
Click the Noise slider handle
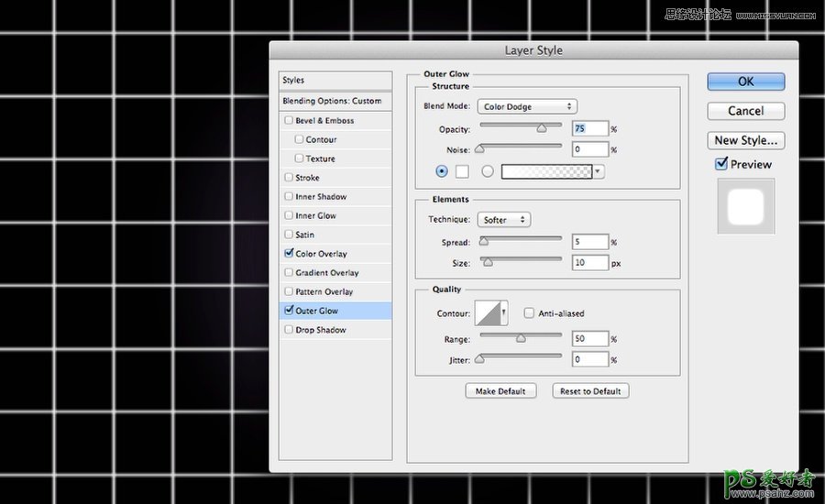479,148
